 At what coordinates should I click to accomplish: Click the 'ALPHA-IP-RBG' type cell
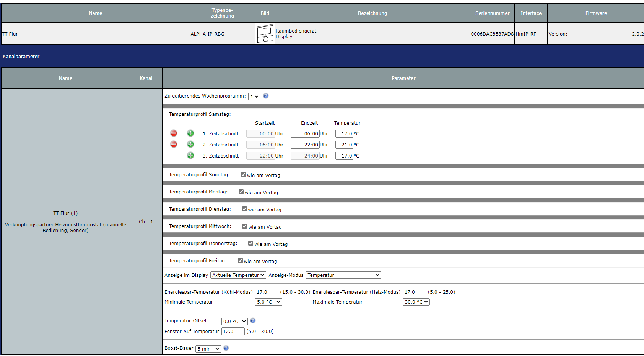click(x=222, y=34)
